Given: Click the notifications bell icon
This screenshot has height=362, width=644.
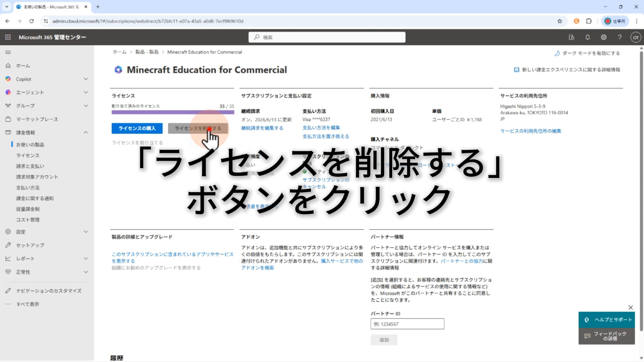Looking at the screenshot, I should point(587,37).
